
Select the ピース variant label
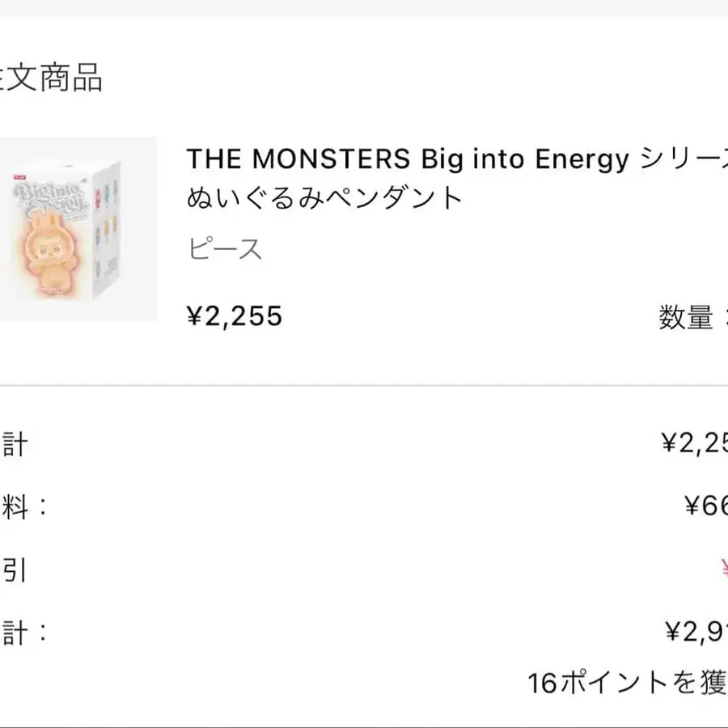225,249
